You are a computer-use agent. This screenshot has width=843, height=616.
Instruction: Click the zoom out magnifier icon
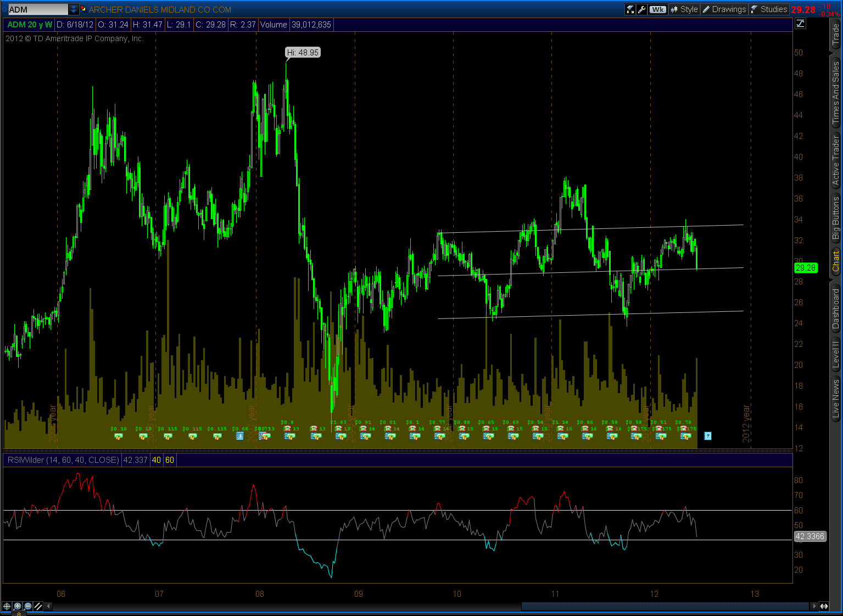27,606
